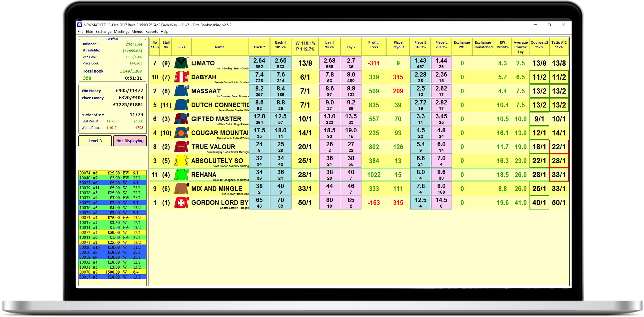The width and height of the screenshot is (644, 317).
Task: Click COUGAR MOUNTAIN's main odds 14/1
Action: 305,133
